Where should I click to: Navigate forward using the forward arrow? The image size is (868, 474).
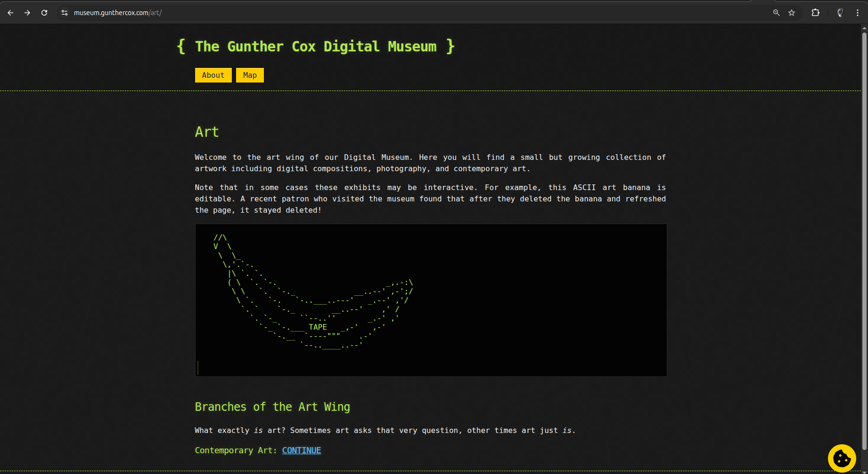click(x=27, y=13)
